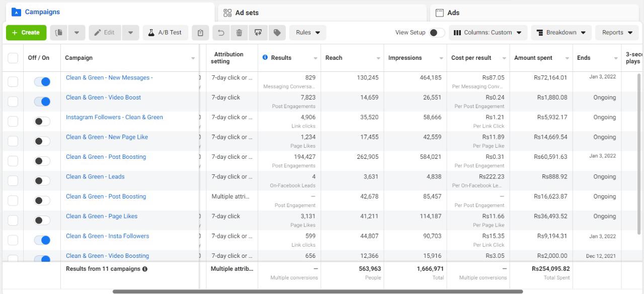
Task: Click info icon next to Results header
Action: pos(265,57)
